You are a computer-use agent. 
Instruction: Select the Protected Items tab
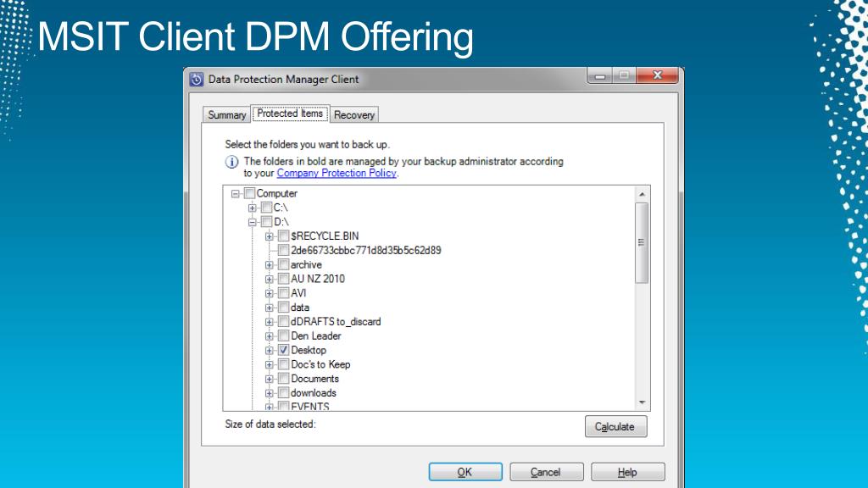pos(290,114)
